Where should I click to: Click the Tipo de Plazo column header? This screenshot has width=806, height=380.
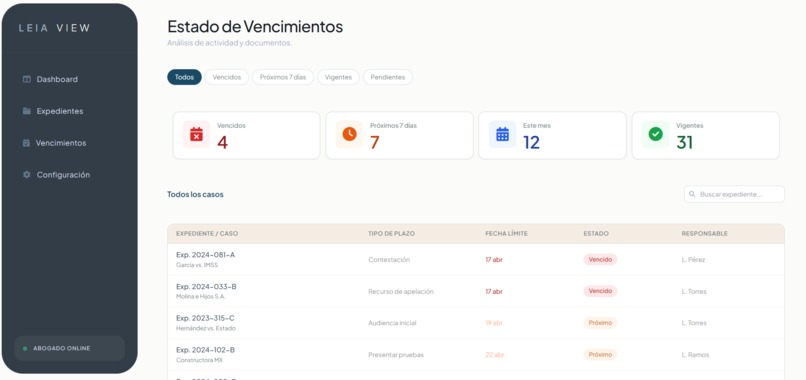click(x=391, y=233)
